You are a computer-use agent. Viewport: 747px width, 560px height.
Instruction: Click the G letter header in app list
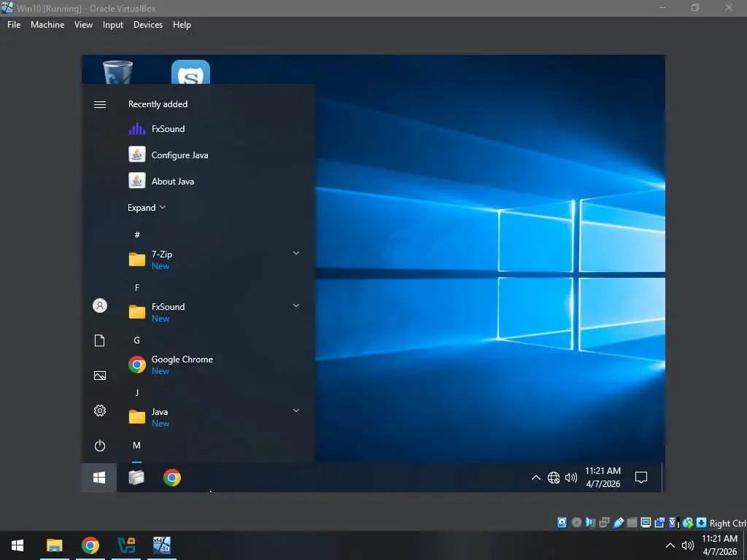coord(136,340)
